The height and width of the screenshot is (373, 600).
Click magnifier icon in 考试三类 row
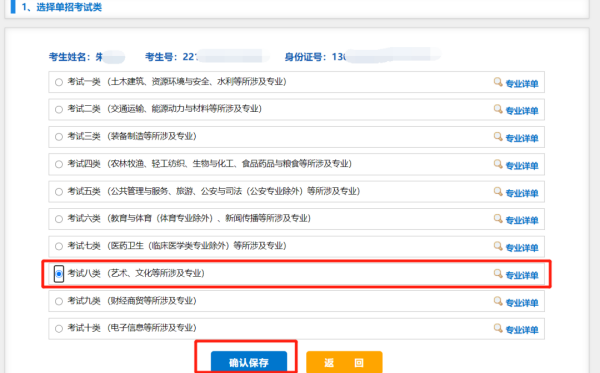tap(498, 137)
